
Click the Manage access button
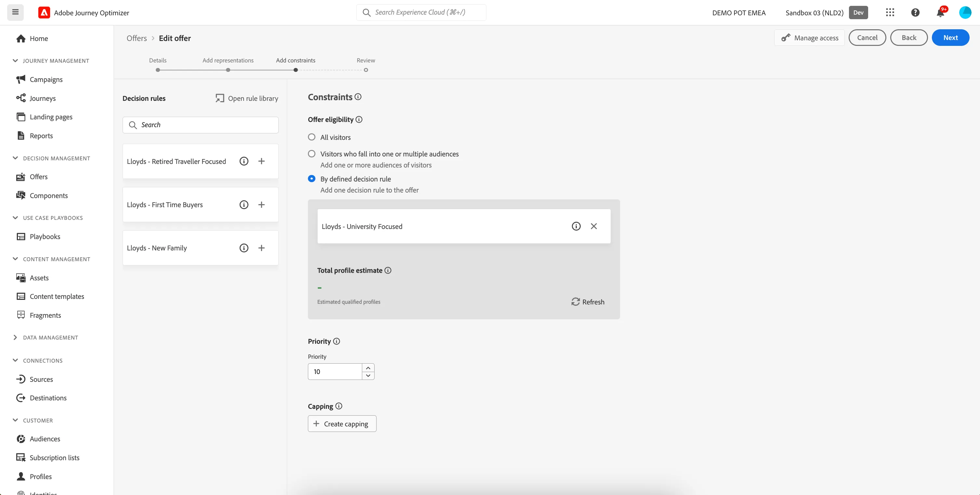pyautogui.click(x=809, y=38)
